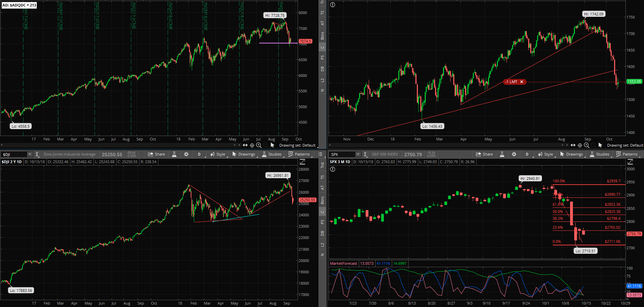
Task: Click pan arrows icon under top-left chart
Action: tap(245, 145)
